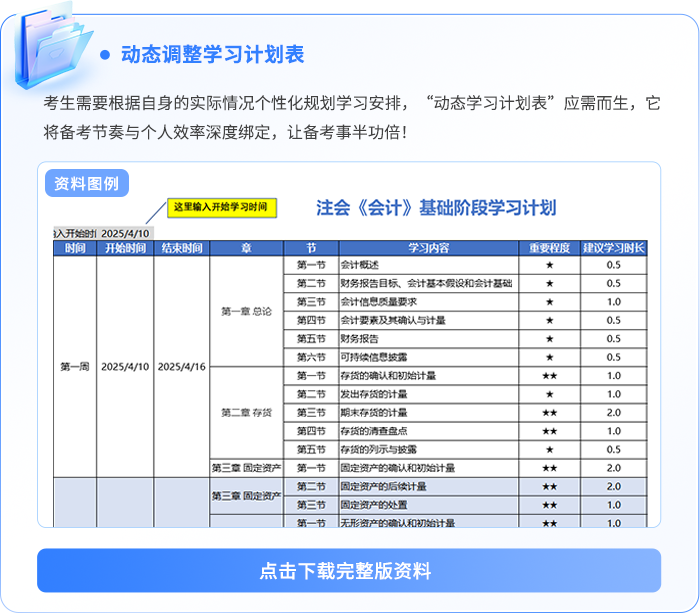Click the 动态调整学习计划表 heading

click(x=212, y=55)
